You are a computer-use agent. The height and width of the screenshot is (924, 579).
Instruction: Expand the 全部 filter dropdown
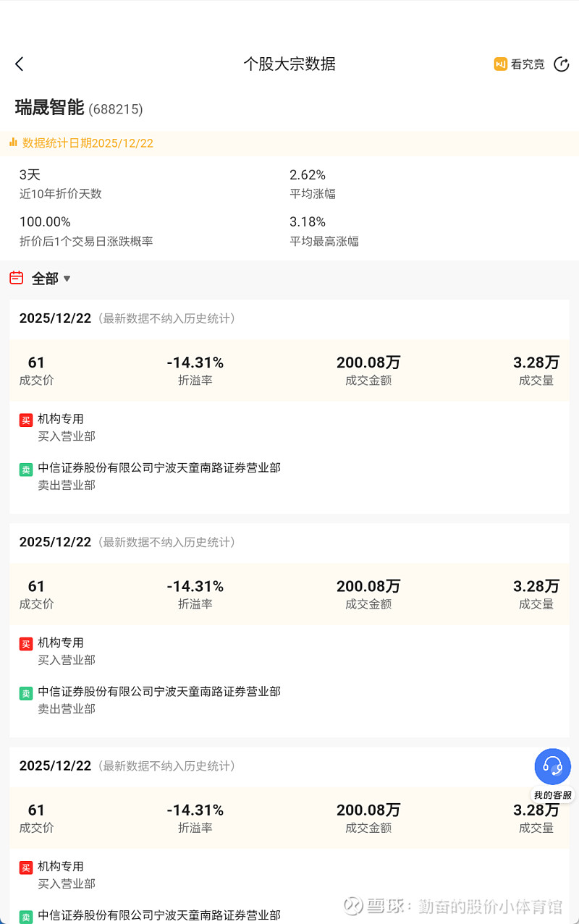click(x=45, y=279)
